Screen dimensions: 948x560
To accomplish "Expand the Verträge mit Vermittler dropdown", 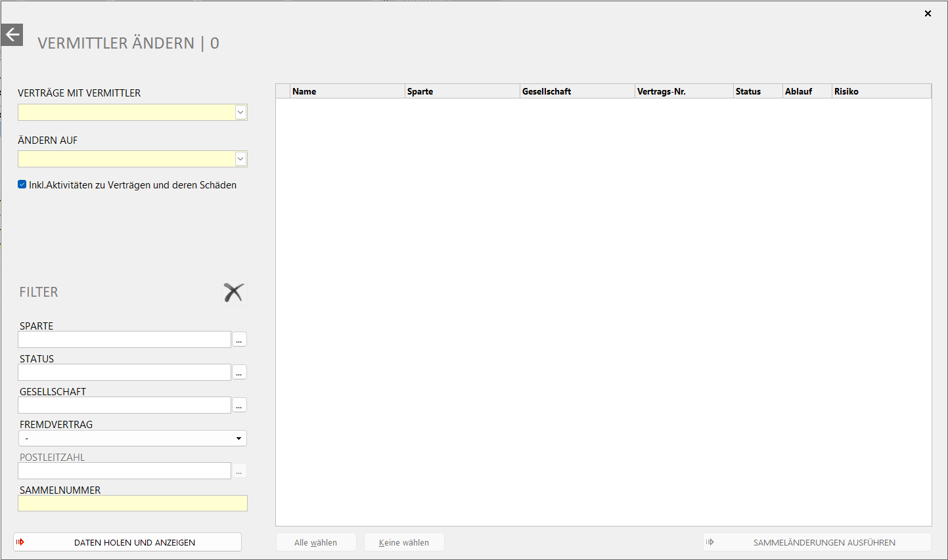I will [240, 113].
